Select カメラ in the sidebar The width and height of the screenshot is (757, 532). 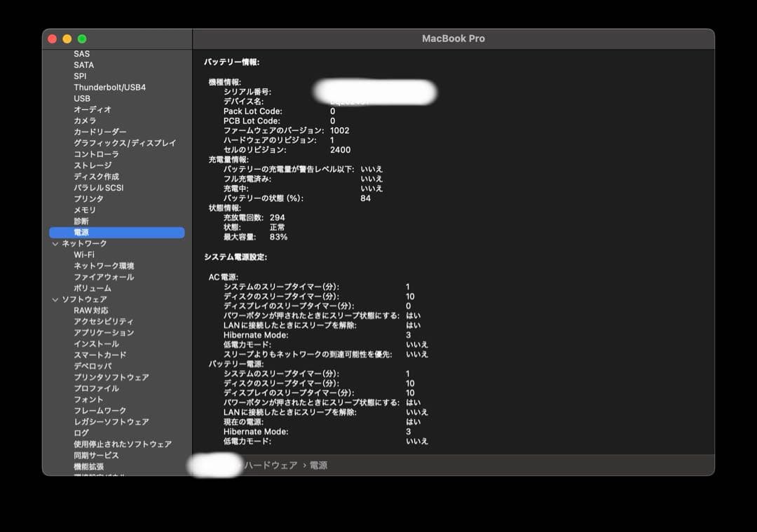(x=85, y=121)
